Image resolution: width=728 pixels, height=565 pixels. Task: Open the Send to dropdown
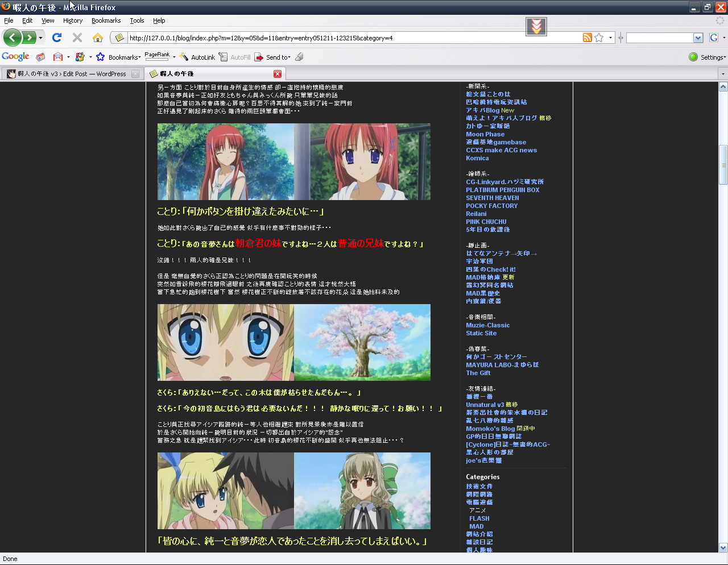pos(272,57)
